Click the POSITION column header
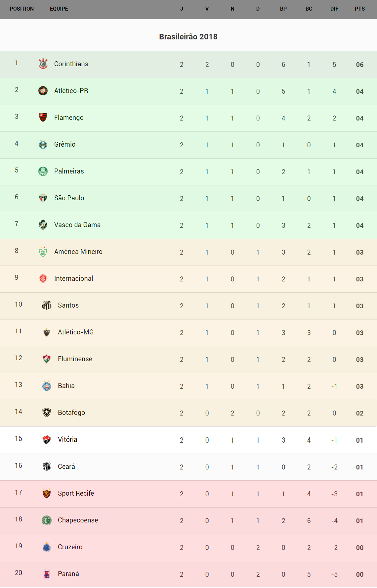The width and height of the screenshot is (377, 588). click(x=22, y=9)
